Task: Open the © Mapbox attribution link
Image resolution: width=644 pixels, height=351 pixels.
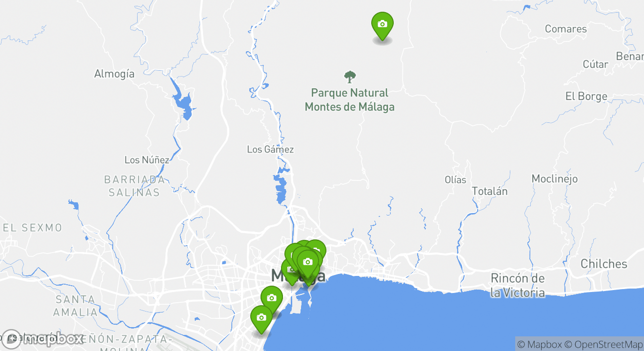Action: tap(539, 344)
